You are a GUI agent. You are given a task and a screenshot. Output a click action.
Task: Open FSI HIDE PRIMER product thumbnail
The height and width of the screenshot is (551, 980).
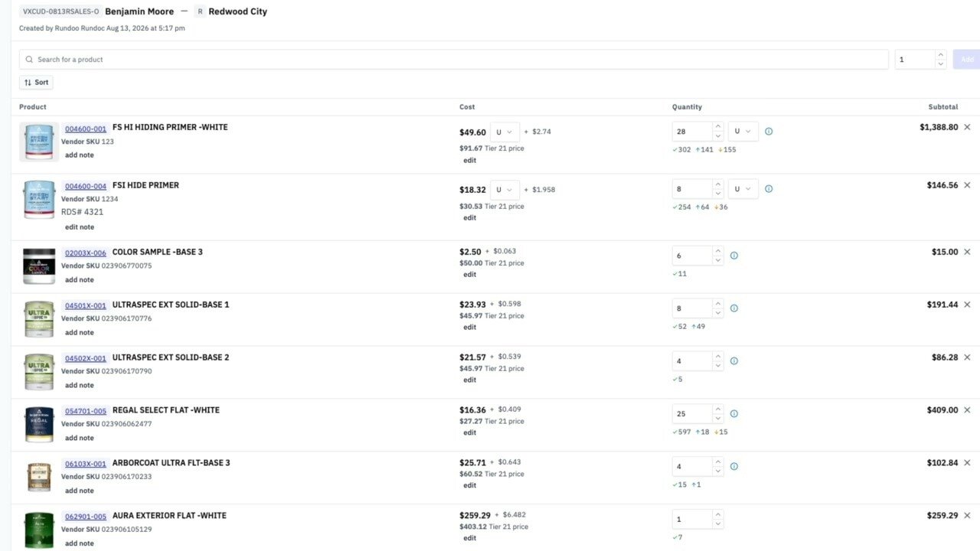tap(39, 200)
